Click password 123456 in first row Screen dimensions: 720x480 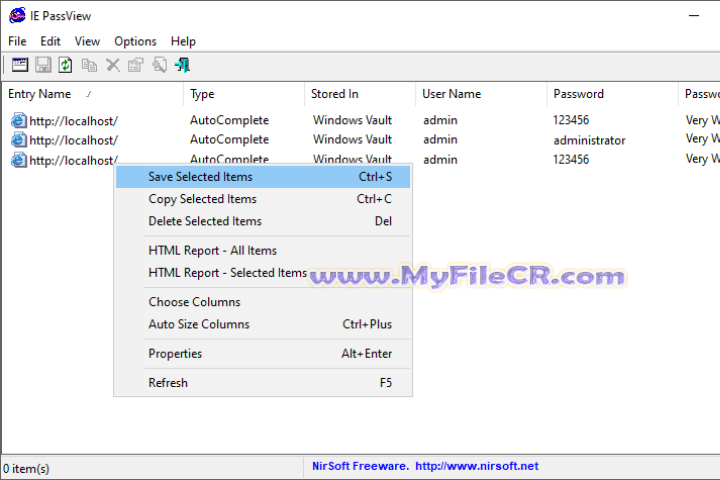571,120
